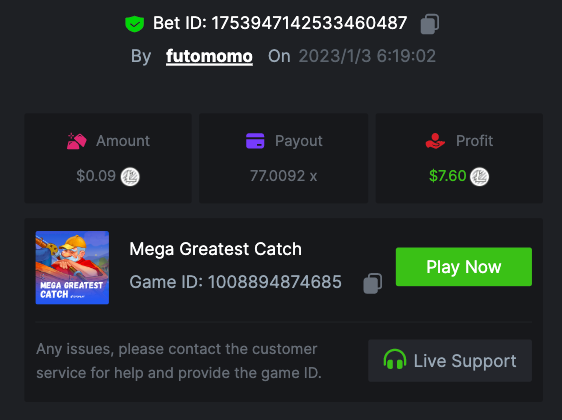Screen dimensions: 562x420
Task: Copy the Game ID number
Action: 373,283
